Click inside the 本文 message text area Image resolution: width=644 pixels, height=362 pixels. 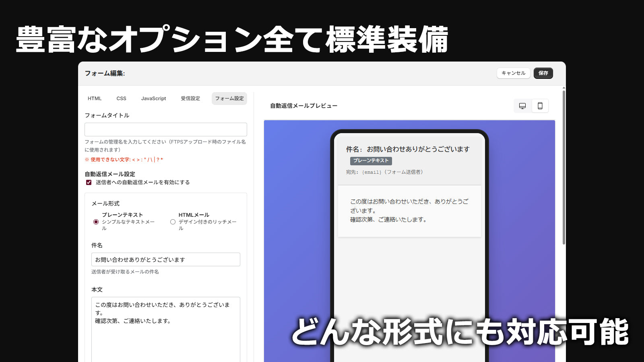165,322
